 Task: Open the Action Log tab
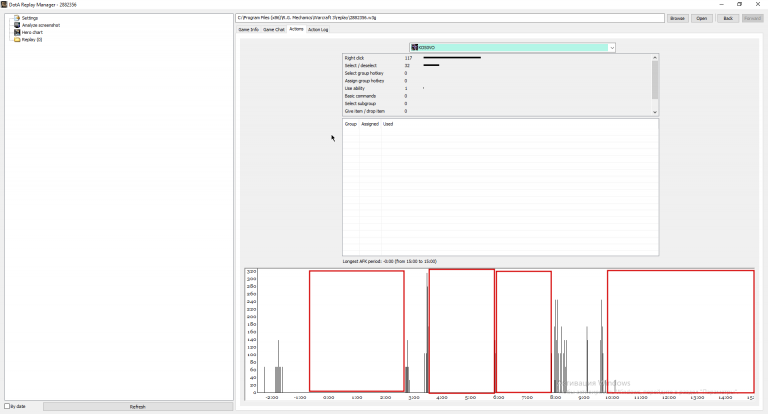click(x=318, y=29)
